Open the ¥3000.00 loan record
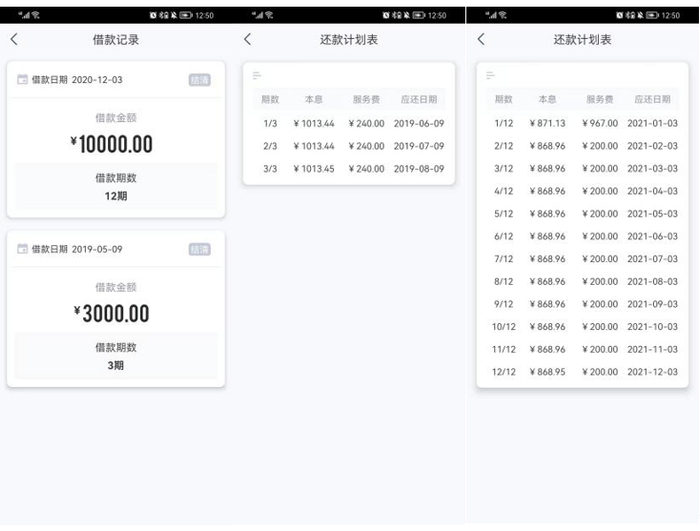The image size is (700, 531). click(x=116, y=309)
